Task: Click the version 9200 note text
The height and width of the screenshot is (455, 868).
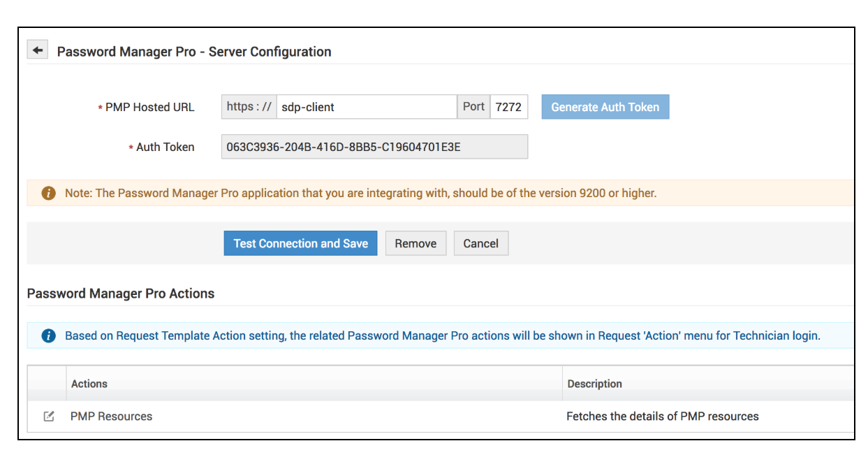Action: pyautogui.click(x=360, y=193)
